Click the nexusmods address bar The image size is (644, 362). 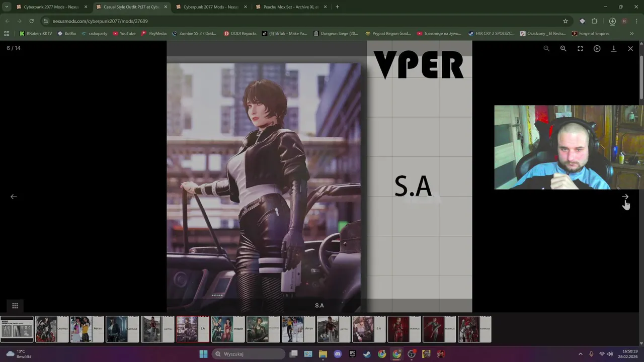(x=302, y=21)
